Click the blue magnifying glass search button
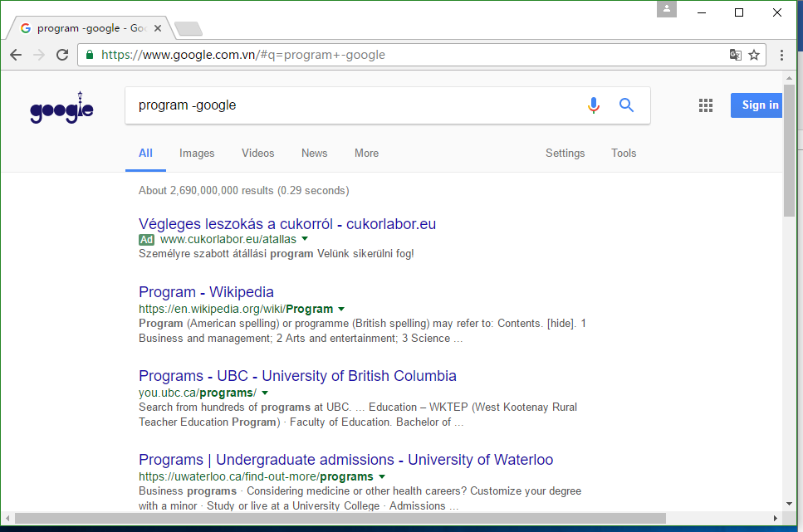This screenshot has width=803, height=532. click(x=626, y=105)
